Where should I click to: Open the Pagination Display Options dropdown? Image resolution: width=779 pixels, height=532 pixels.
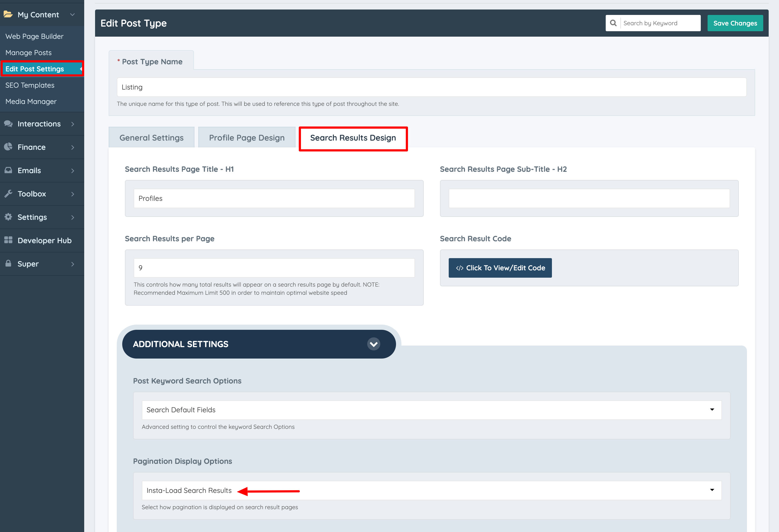click(431, 490)
